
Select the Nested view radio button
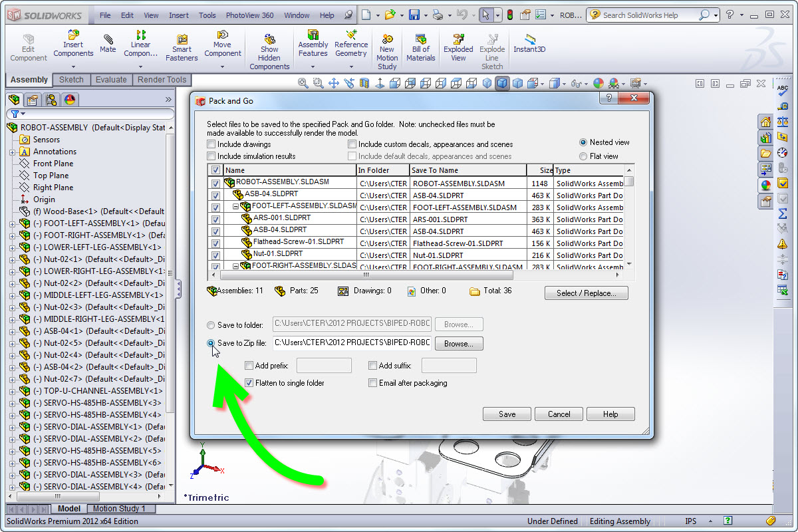[583, 142]
